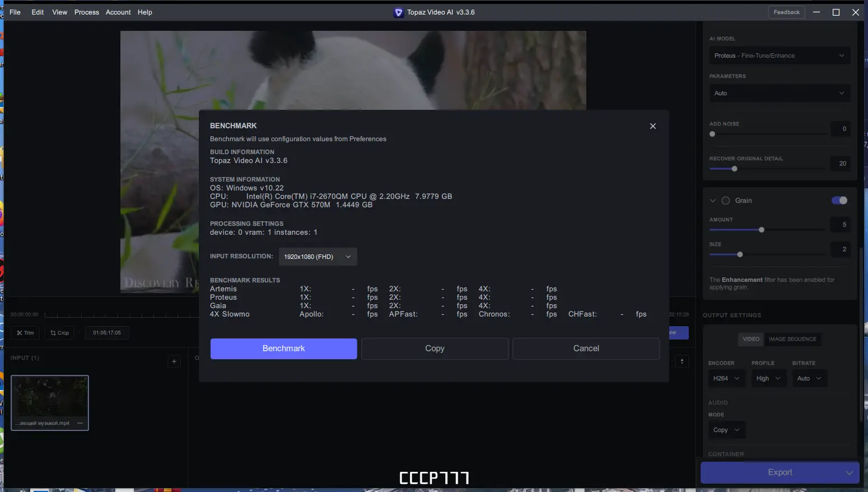The height and width of the screenshot is (492, 868).
Task: Click the Grain Size value field
Action: click(840, 249)
